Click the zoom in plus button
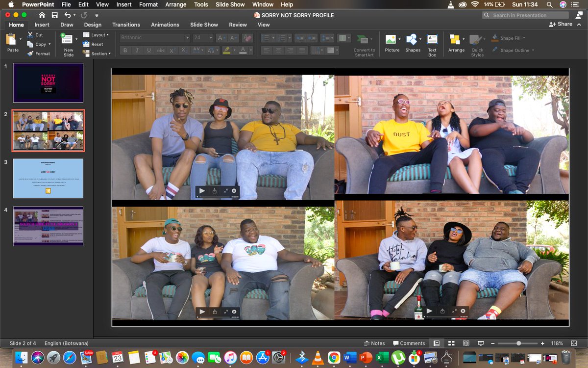Screen dimensions: 588x368 point(542,343)
